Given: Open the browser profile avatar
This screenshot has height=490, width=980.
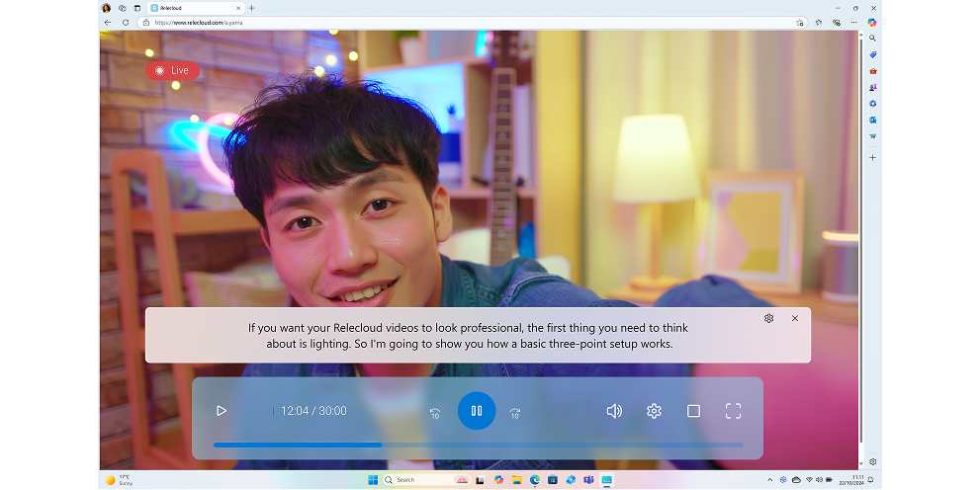Looking at the screenshot, I should pyautogui.click(x=106, y=8).
